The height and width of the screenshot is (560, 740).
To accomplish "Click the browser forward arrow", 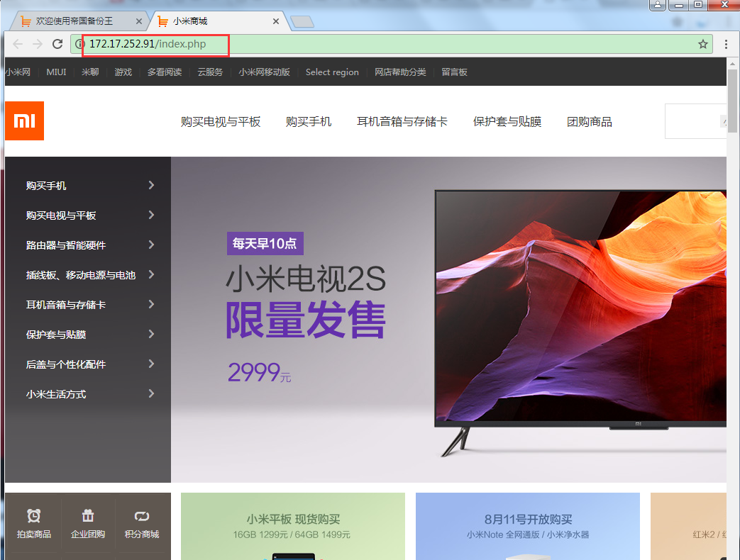I will [38, 44].
